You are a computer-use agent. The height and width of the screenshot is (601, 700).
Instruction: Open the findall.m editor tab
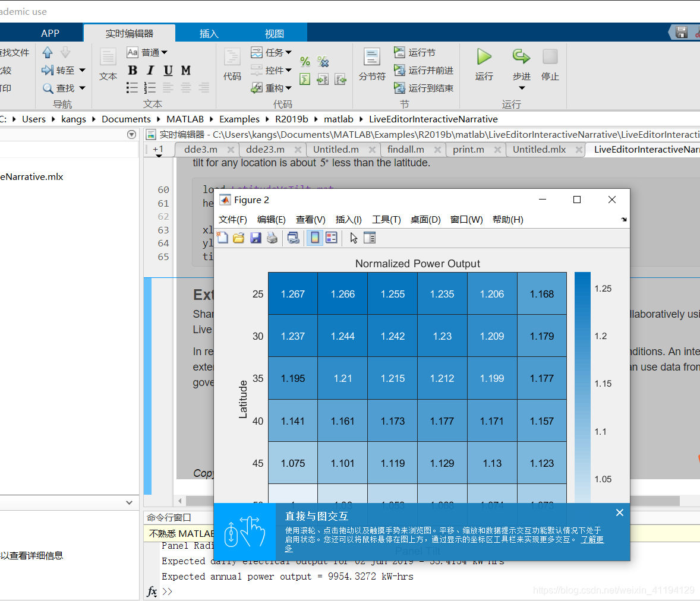coord(405,150)
